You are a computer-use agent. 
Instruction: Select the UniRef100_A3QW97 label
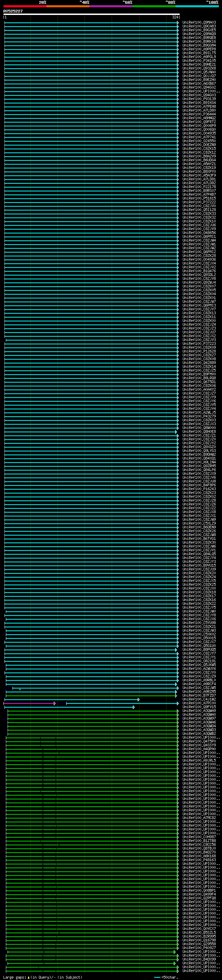tap(199, 718)
